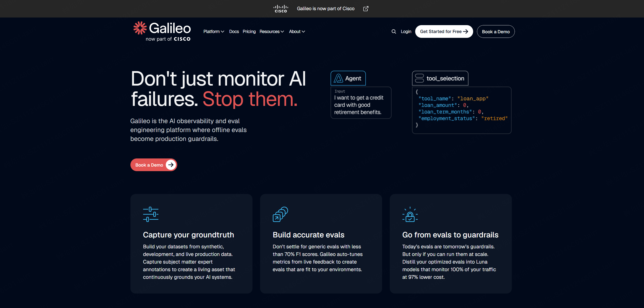Click the groundtruth card description text
Image resolution: width=644 pixels, height=308 pixels.
click(189, 262)
